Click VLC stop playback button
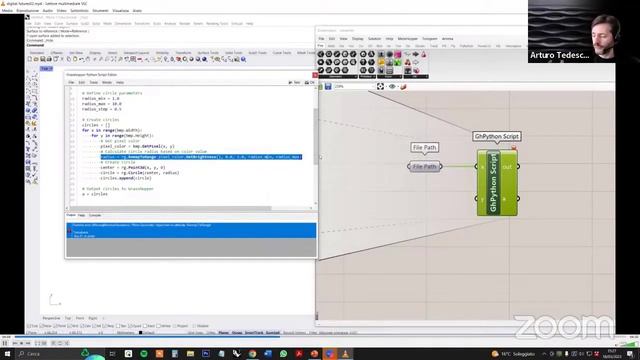This screenshot has width=640, height=360. click(21, 343)
